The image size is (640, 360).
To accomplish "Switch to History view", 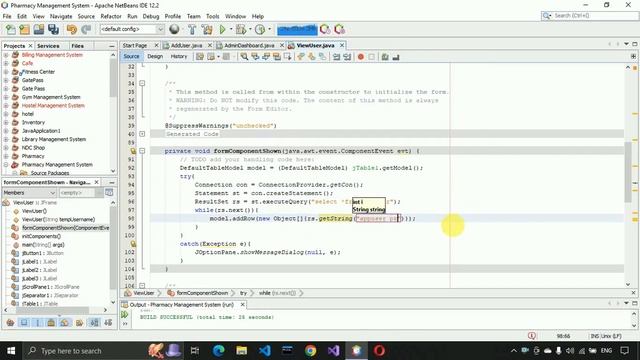I will (179, 56).
